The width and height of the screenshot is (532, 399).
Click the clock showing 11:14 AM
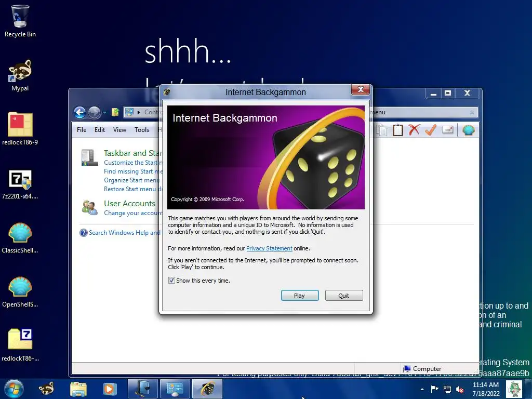click(x=486, y=389)
